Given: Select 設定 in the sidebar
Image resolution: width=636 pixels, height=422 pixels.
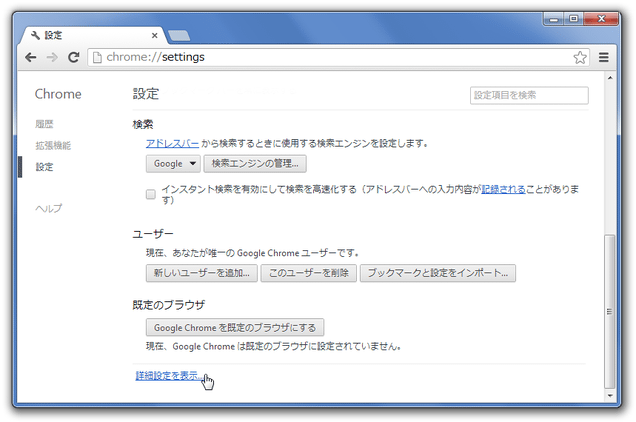Looking at the screenshot, I should [x=44, y=167].
